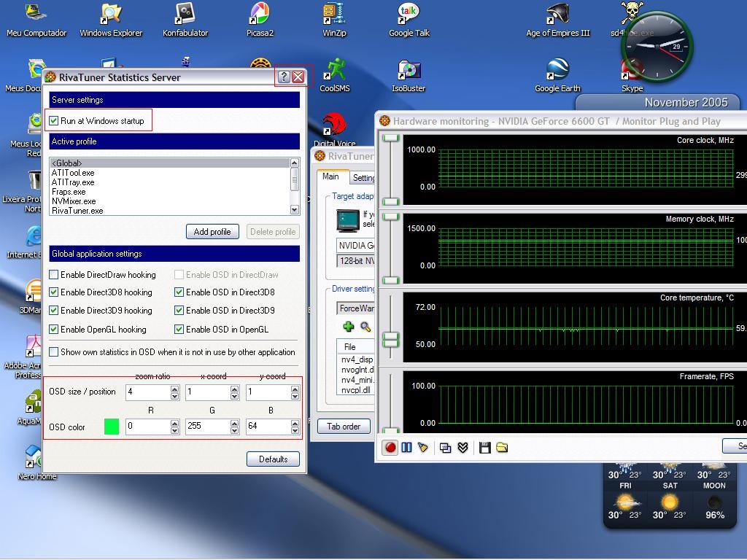747x560 pixels.
Task: Select the Age of Empires III shortcut
Action: (558, 20)
